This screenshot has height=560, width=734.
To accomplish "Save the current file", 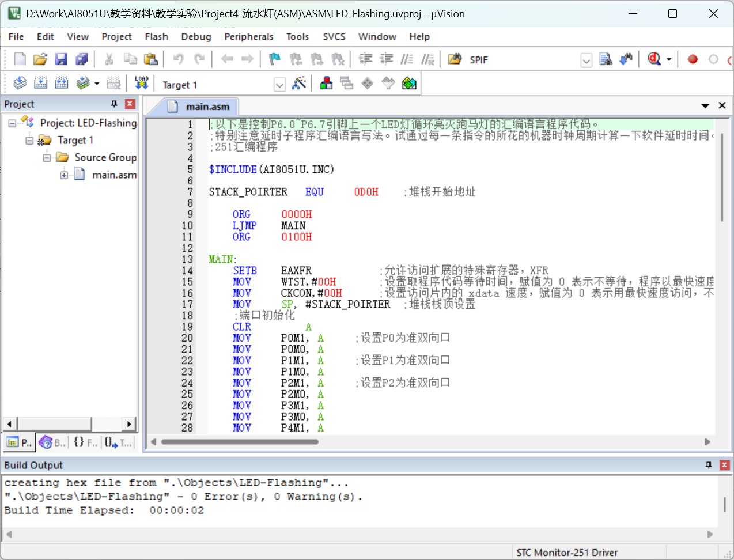I will [61, 59].
